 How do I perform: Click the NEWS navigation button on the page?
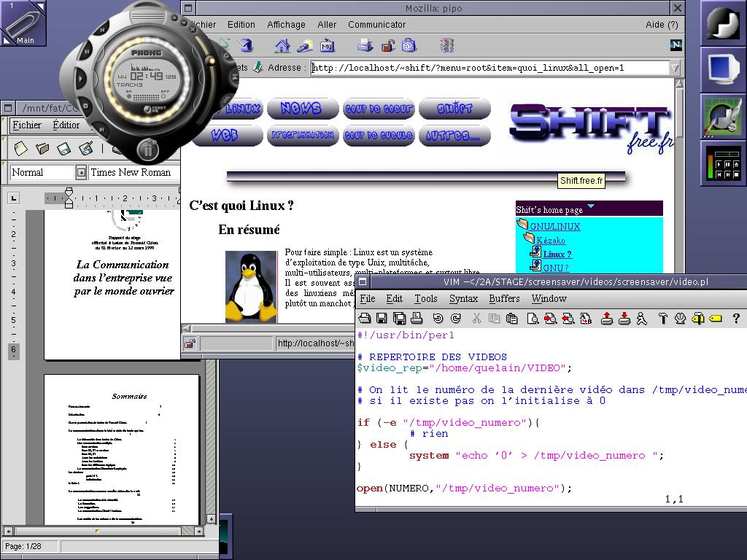click(x=302, y=109)
